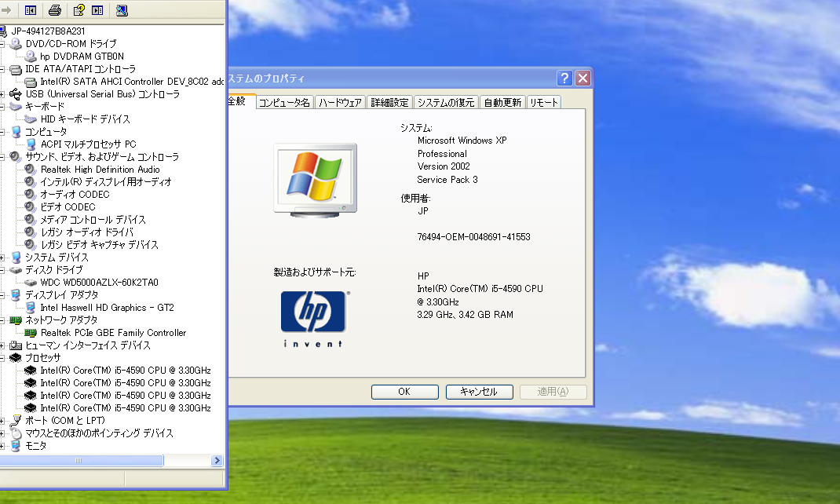
Task: Switch to the 詳細設定 tab
Action: tap(389, 102)
